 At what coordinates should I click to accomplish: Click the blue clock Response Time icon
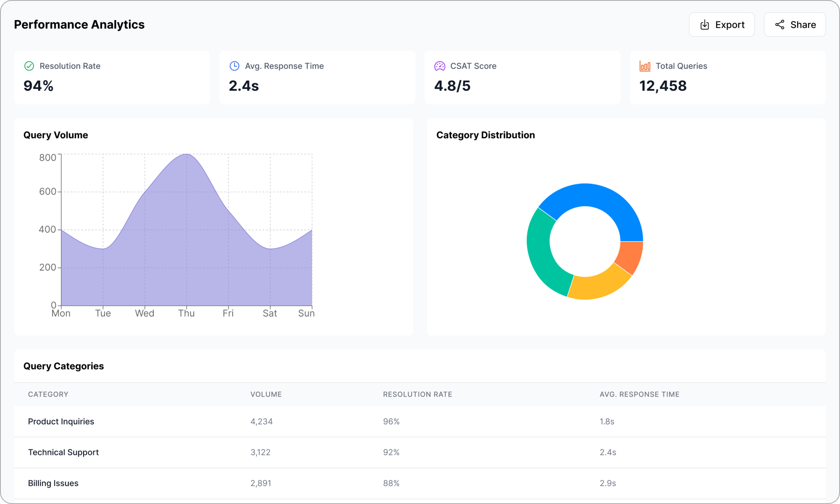click(234, 66)
